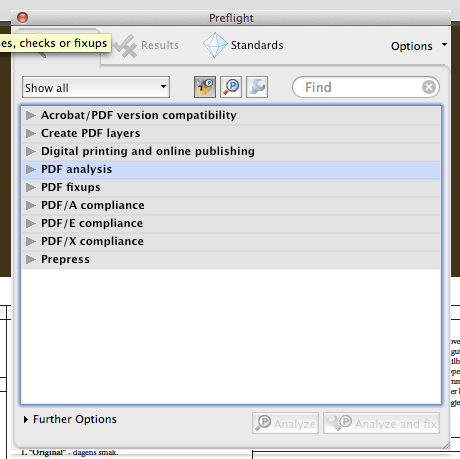Click the Analyze and fix button
The width and height of the screenshot is (460, 459).
point(381,423)
